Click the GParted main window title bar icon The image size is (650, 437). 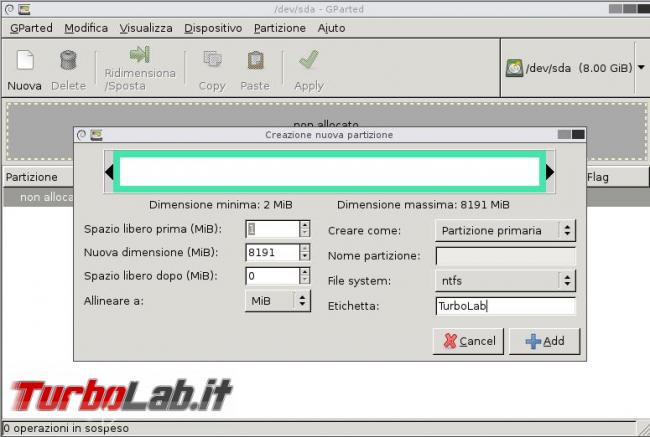click(24, 9)
